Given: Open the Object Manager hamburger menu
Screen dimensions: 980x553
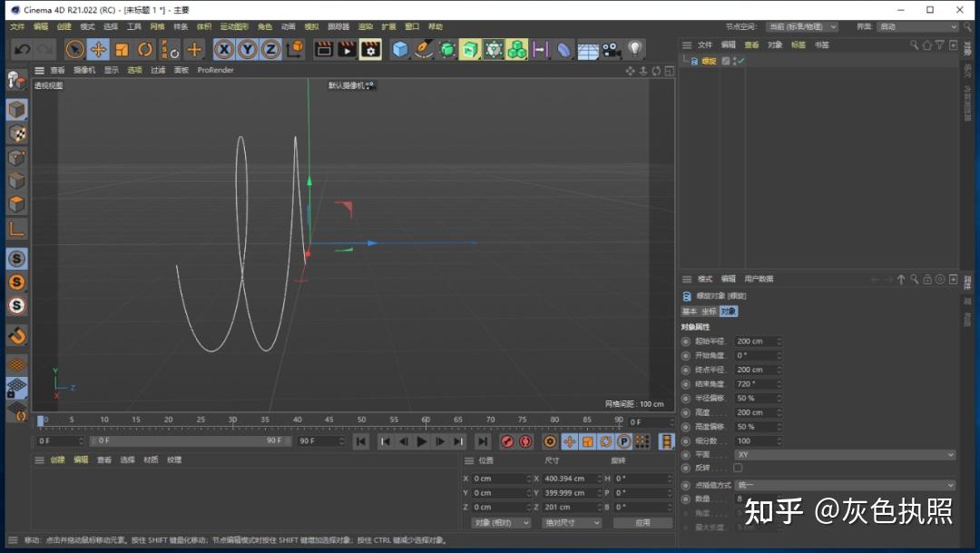Looking at the screenshot, I should click(x=686, y=45).
